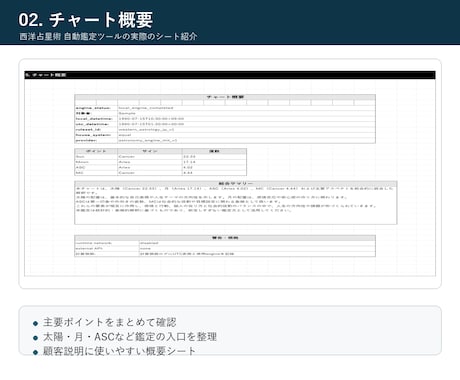
Task: Click the slide title '02. チャート概要'
Action: click(85, 20)
